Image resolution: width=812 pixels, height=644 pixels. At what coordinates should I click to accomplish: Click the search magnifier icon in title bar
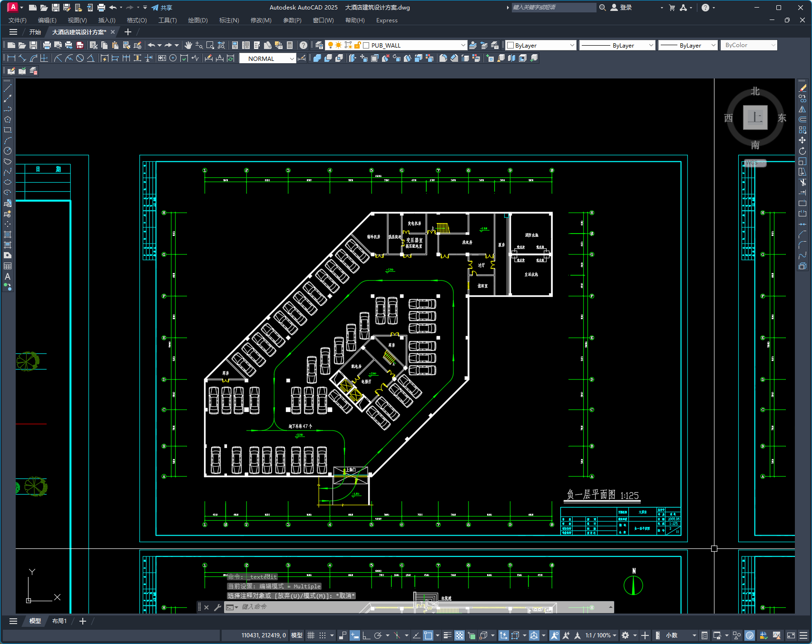tap(602, 8)
